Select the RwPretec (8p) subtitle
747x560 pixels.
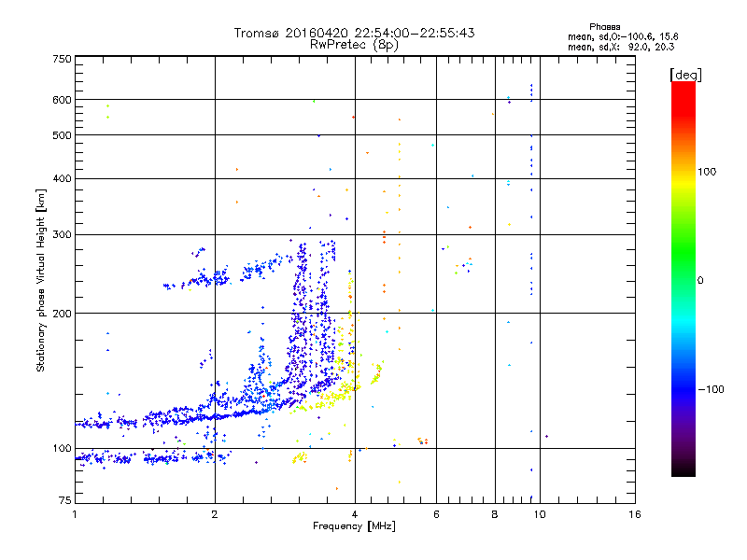point(354,44)
